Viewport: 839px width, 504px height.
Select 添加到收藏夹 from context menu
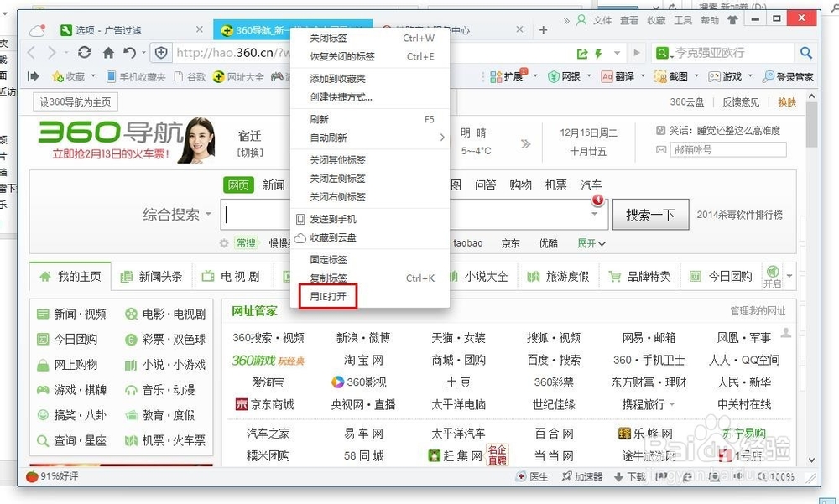(370, 79)
